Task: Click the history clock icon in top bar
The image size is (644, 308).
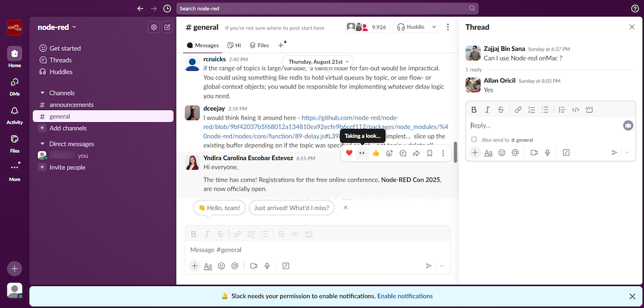Action: 167,8
